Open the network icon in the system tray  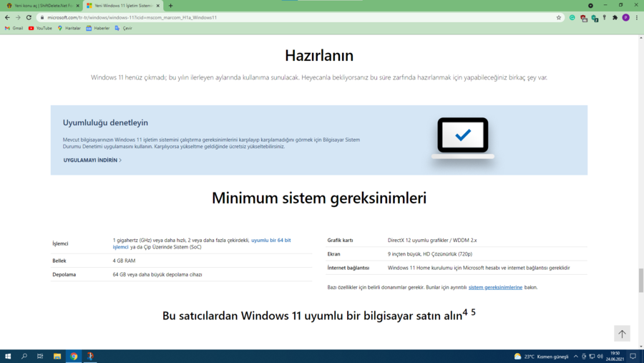(x=592, y=357)
